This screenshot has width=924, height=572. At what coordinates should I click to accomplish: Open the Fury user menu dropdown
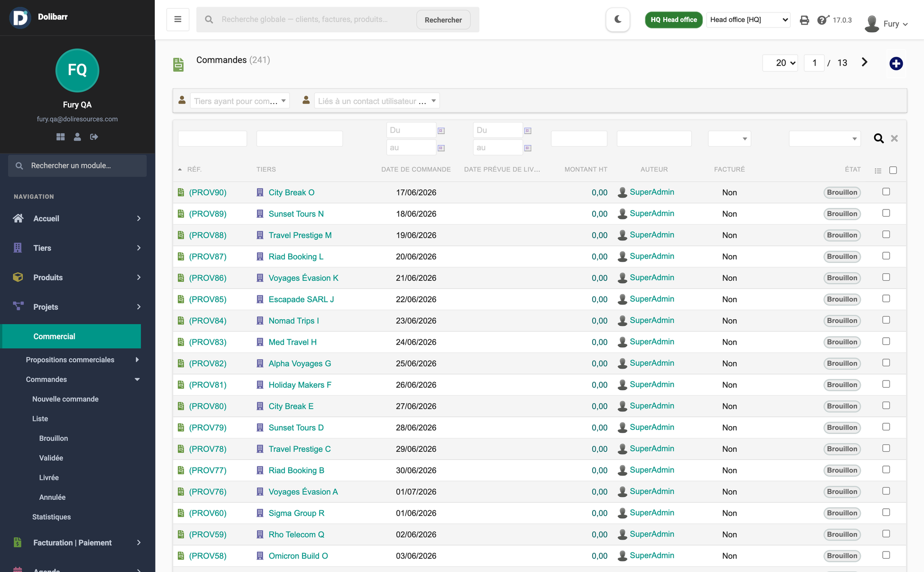pos(886,24)
